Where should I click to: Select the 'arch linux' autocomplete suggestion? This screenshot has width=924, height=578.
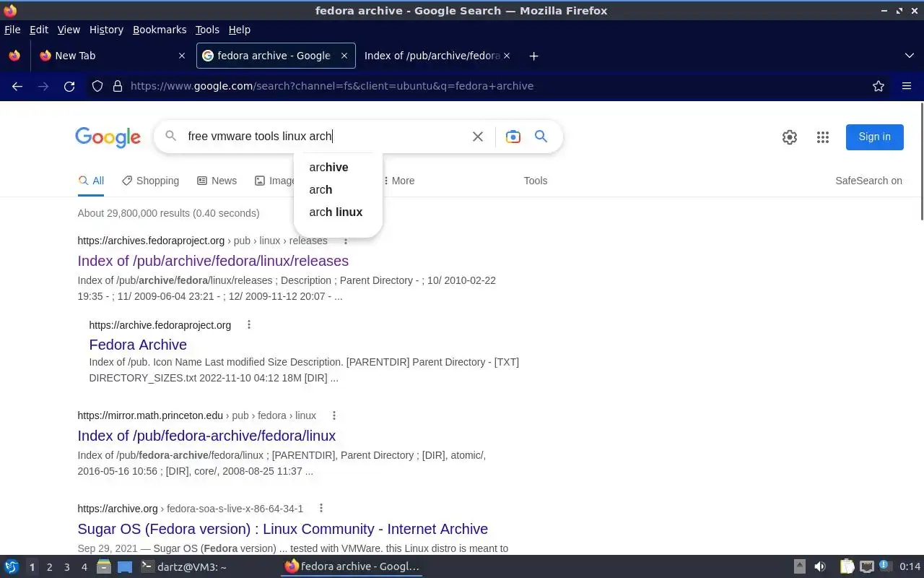[x=338, y=212]
